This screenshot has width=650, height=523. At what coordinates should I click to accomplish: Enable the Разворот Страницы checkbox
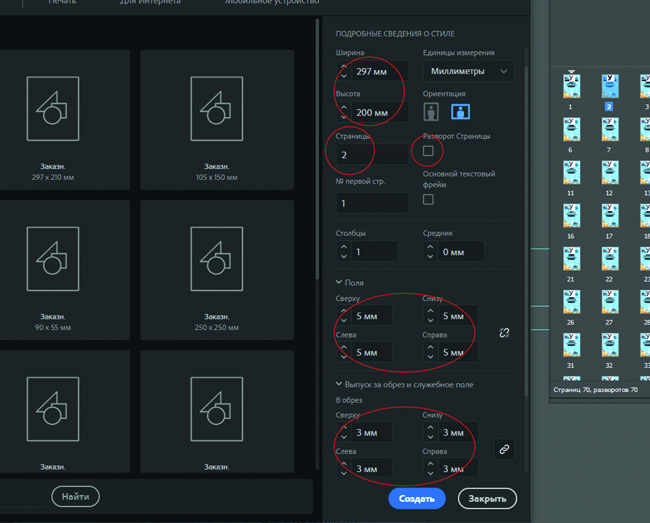coord(428,151)
